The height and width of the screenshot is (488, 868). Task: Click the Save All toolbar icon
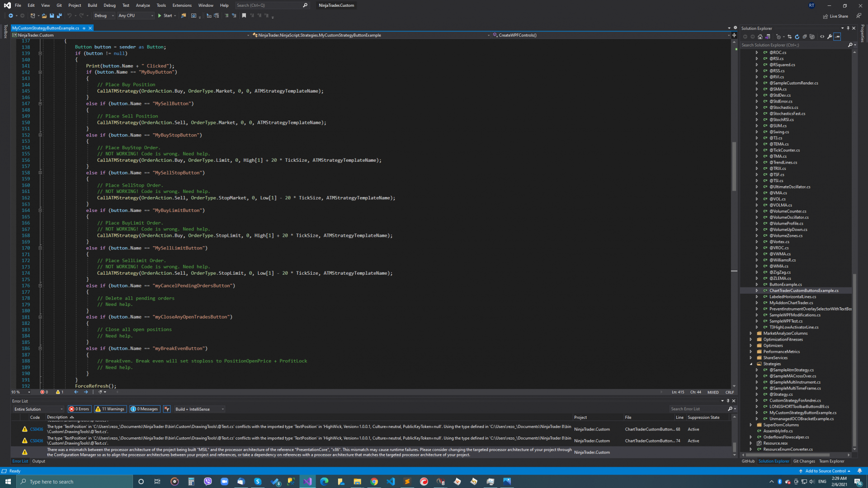(x=59, y=16)
